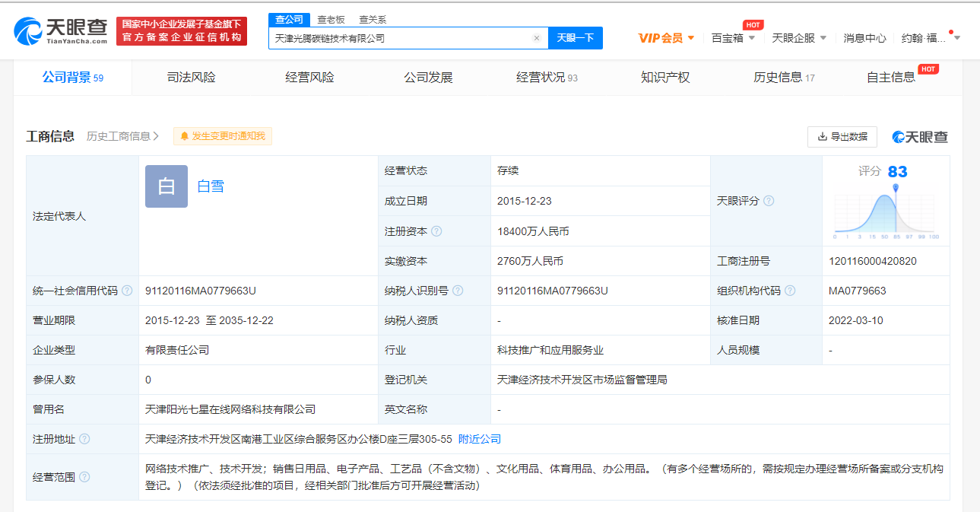
Task: Click the 导出数据 export button
Action: click(842, 137)
